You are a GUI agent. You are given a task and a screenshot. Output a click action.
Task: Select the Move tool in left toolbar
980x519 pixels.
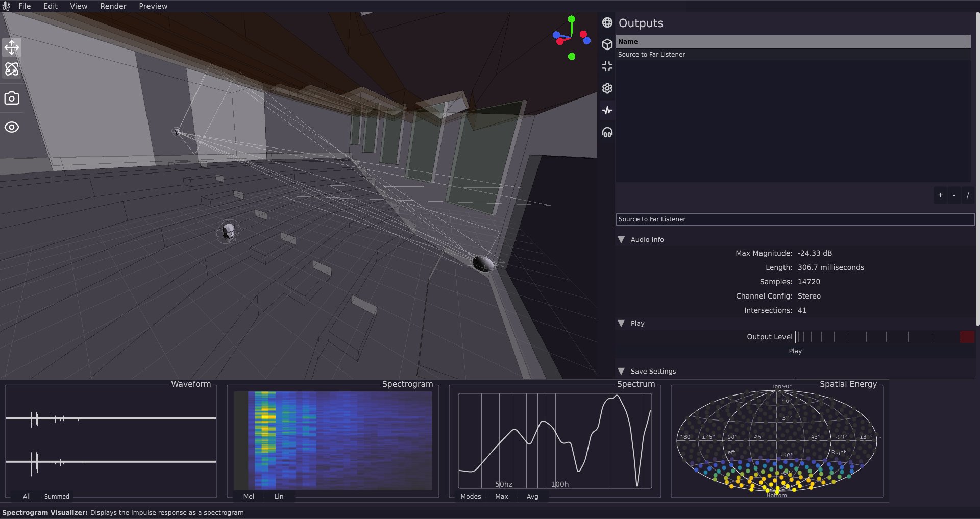12,47
